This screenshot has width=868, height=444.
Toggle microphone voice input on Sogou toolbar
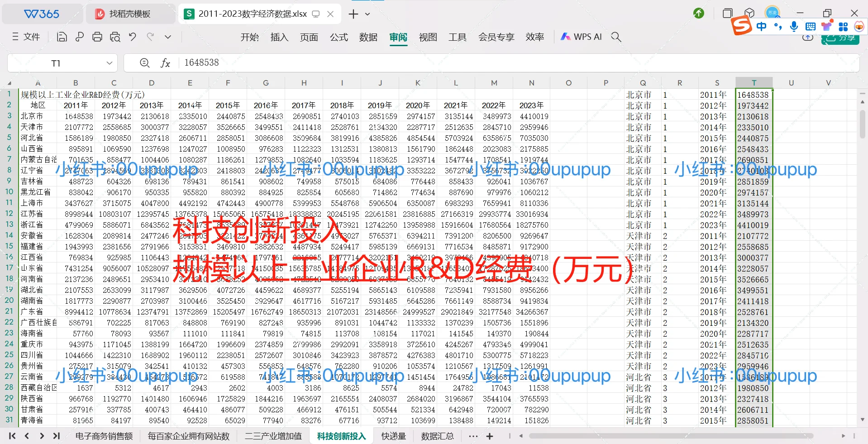[x=793, y=26]
